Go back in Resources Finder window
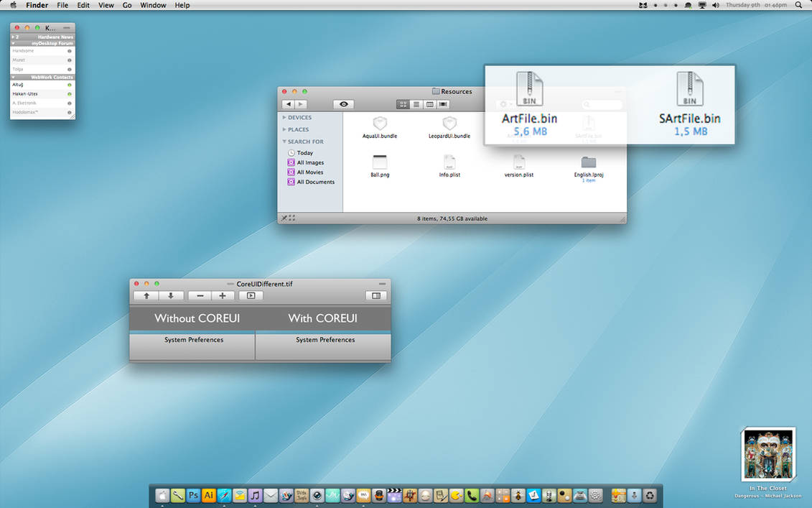 point(289,104)
